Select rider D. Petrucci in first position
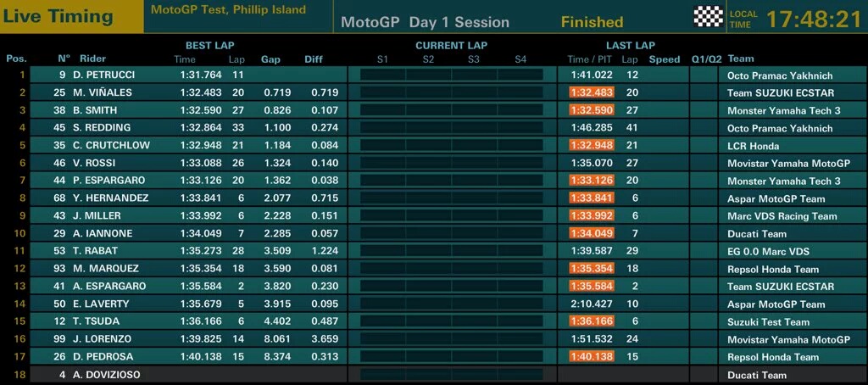Screen dimensions: 868x385 [x=103, y=75]
